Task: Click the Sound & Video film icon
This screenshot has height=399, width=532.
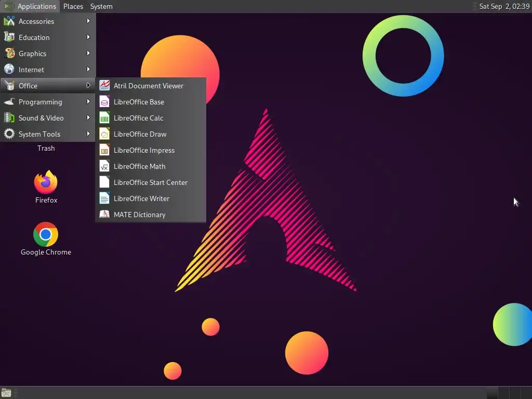Action: pyautogui.click(x=9, y=118)
